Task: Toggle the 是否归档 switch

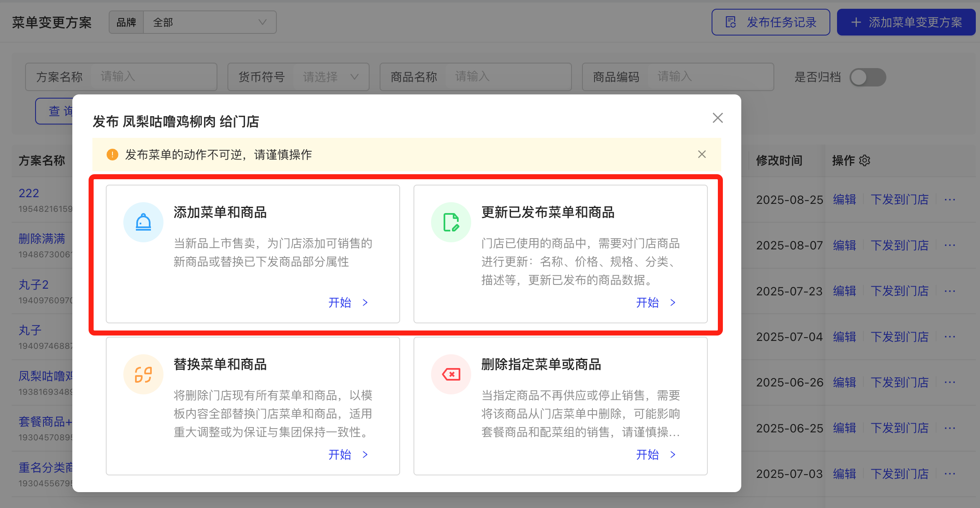Action: 868,77
